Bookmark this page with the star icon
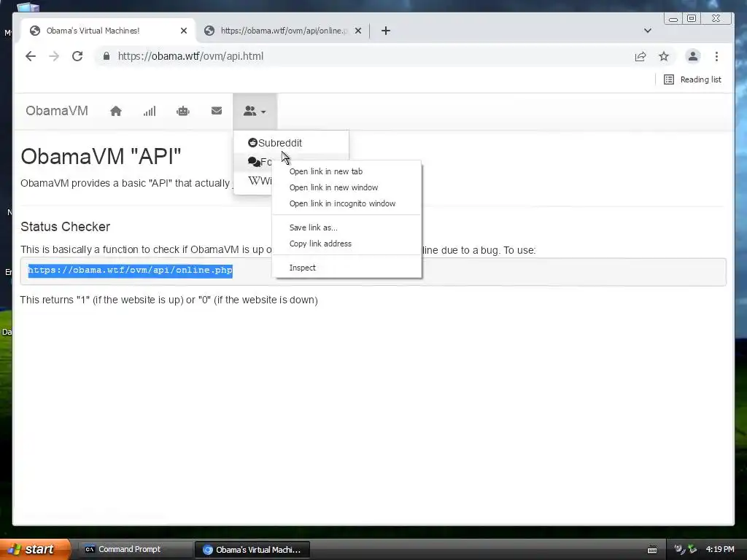 [x=664, y=56]
